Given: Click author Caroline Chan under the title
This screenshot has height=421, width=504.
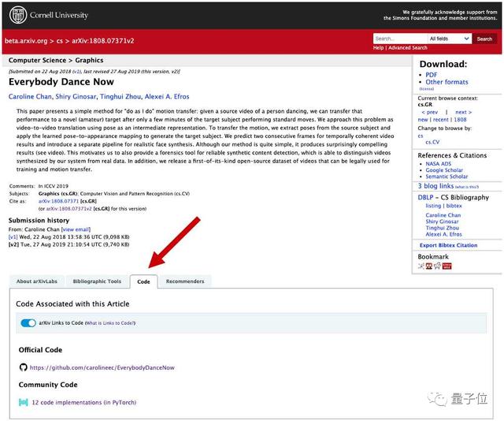Looking at the screenshot, I should pos(30,96).
